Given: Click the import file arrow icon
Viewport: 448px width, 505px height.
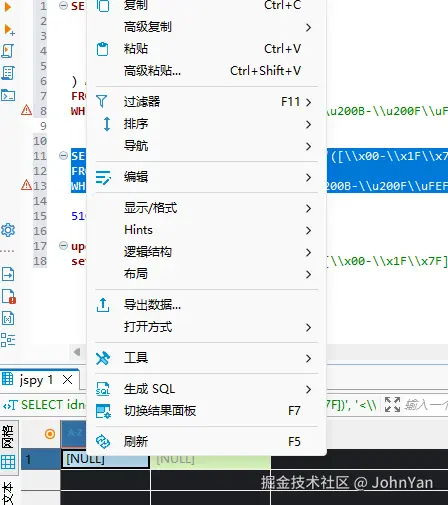Looking at the screenshot, I should tap(8, 274).
